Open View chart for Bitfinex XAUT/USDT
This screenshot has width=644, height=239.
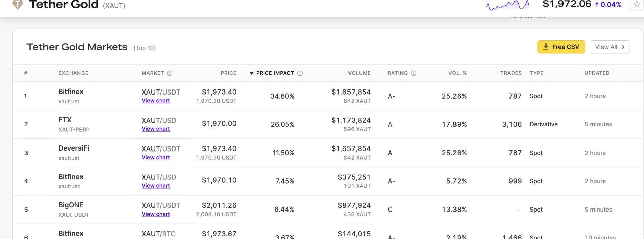click(x=156, y=101)
